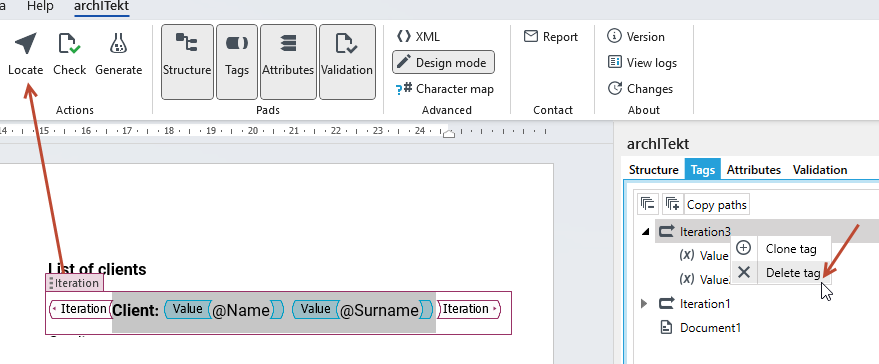Open the Help menu

[40, 7]
